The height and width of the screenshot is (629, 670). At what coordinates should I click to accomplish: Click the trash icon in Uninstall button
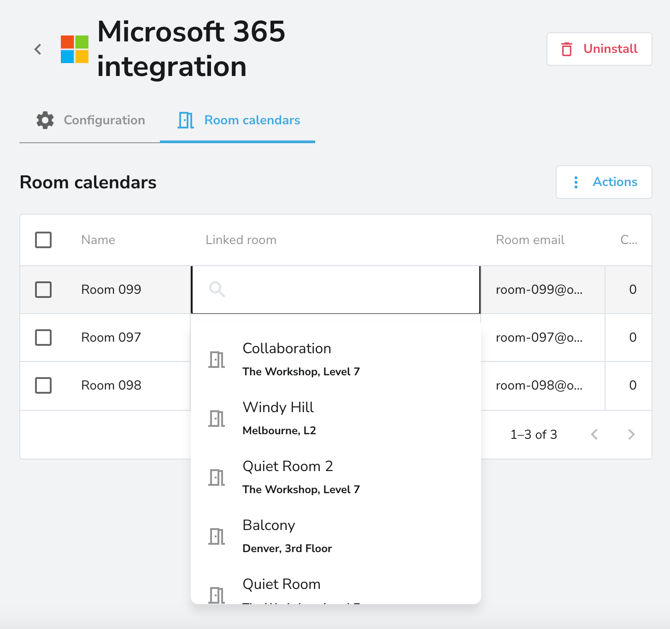[567, 49]
